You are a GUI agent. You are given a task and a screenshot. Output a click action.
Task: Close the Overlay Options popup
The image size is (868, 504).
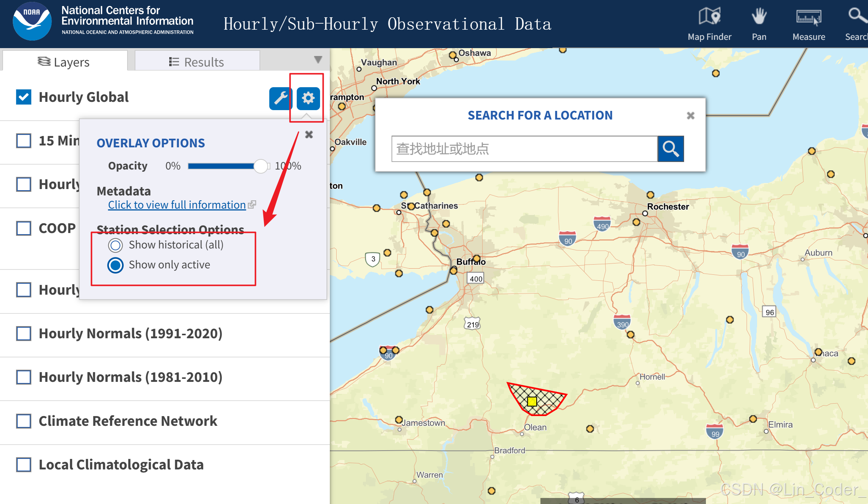point(309,135)
